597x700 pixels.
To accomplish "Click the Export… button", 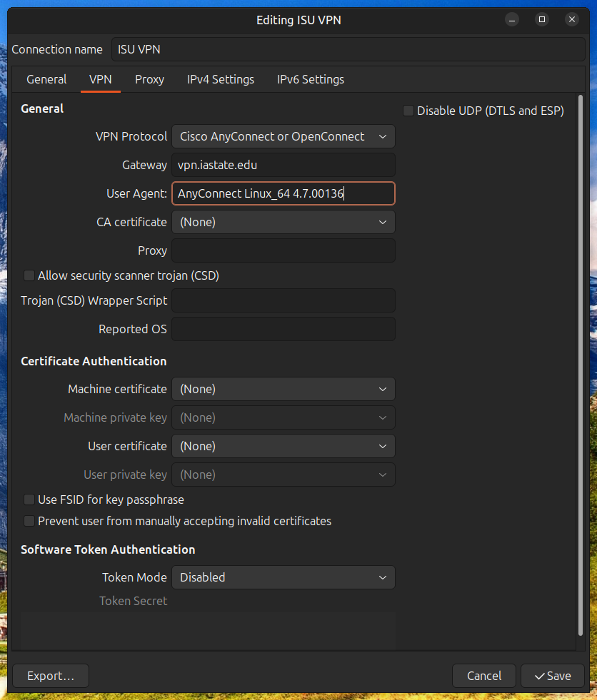I will click(51, 676).
